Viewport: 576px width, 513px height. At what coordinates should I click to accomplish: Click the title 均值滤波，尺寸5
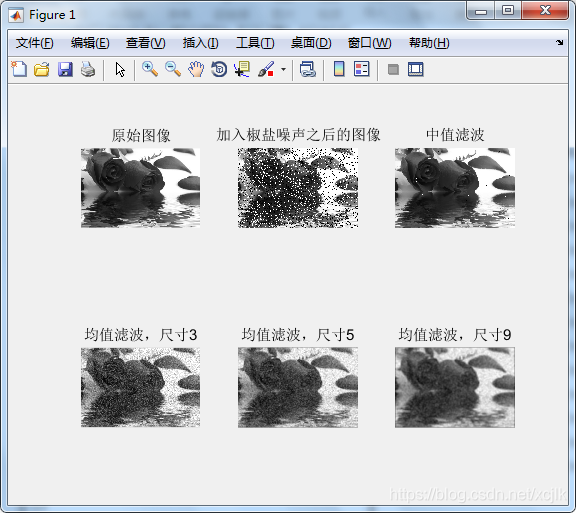click(298, 335)
